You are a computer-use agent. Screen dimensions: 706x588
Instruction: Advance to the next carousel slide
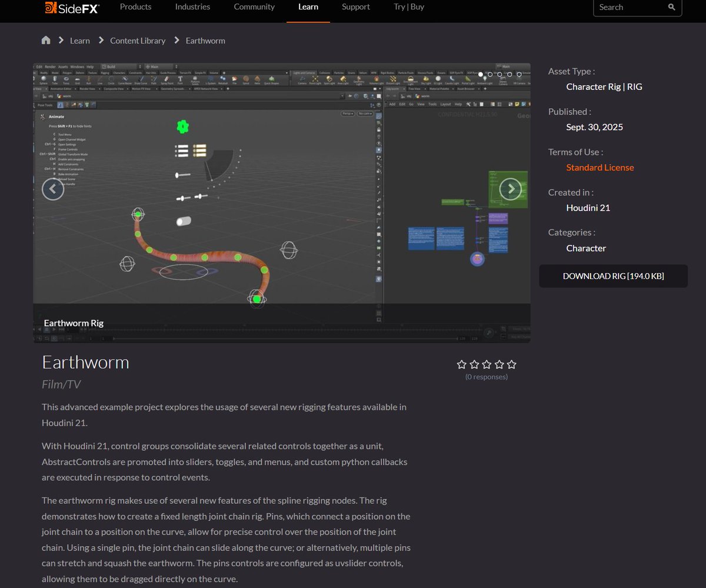(511, 189)
